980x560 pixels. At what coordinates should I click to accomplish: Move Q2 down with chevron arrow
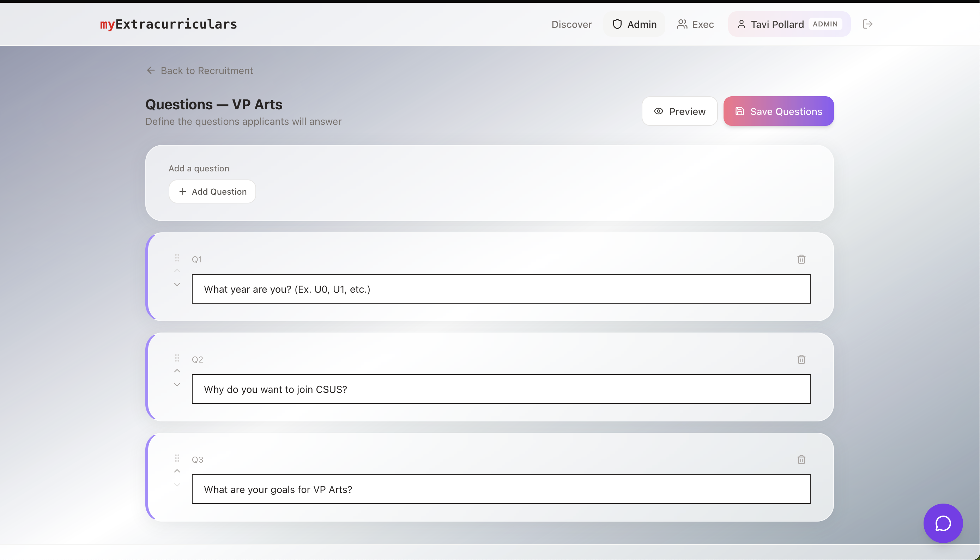click(177, 385)
